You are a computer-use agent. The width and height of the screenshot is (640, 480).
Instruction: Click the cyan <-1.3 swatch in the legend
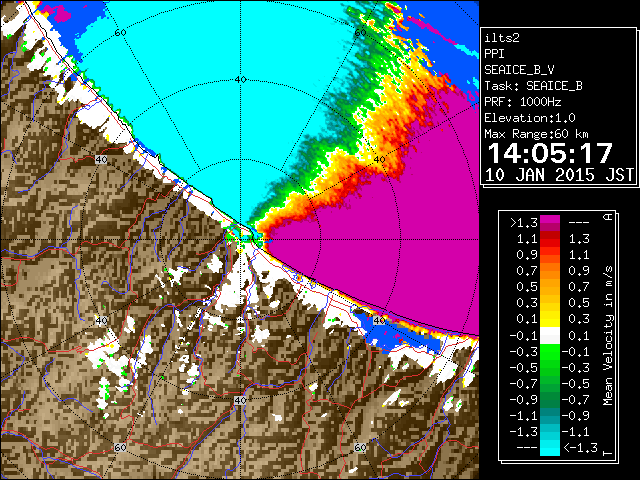(x=550, y=448)
